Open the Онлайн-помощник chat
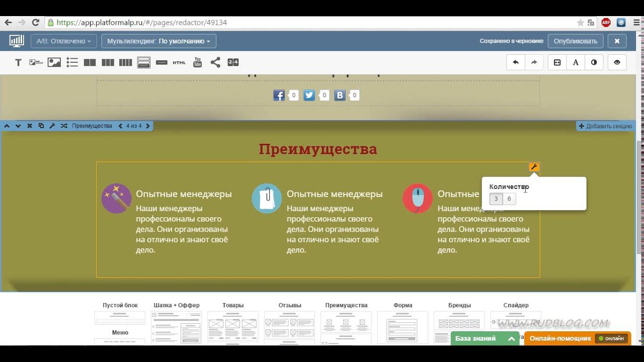The width and height of the screenshot is (644, 362). (x=578, y=338)
